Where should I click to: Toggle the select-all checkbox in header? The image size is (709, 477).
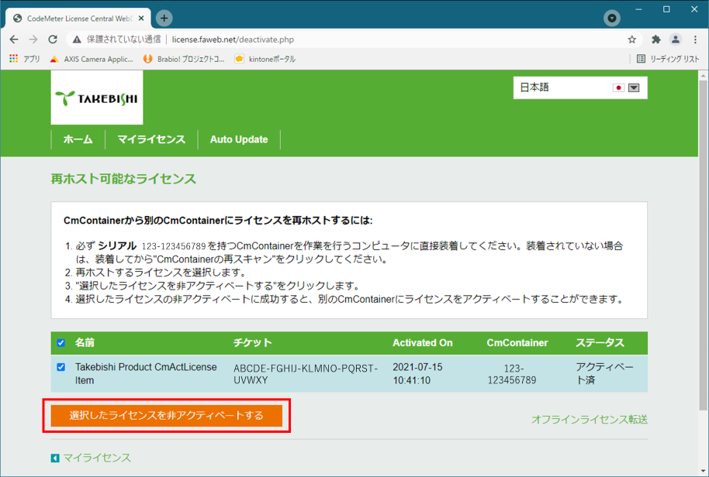(x=61, y=343)
